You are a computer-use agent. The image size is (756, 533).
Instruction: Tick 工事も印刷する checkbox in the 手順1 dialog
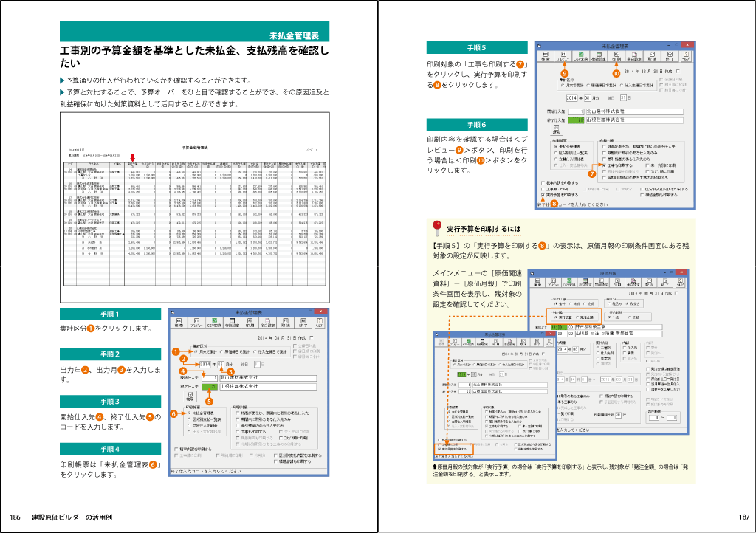pyautogui.click(x=238, y=432)
